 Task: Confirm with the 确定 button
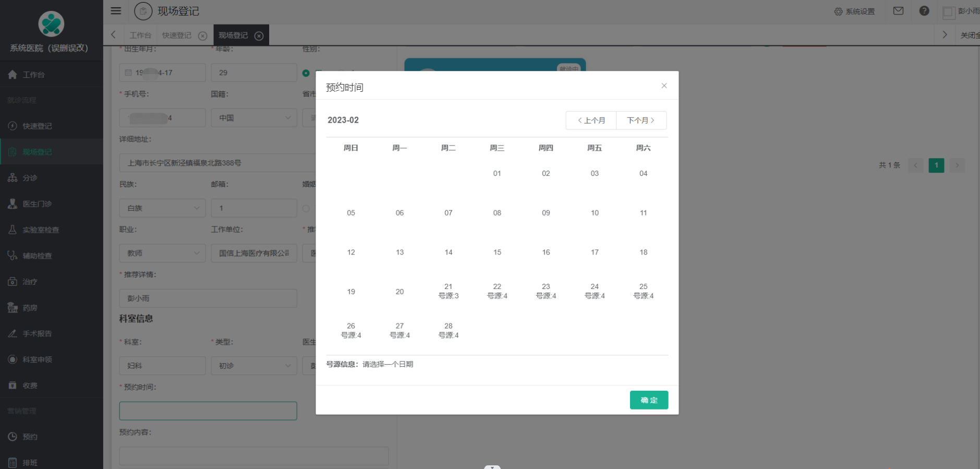click(649, 400)
